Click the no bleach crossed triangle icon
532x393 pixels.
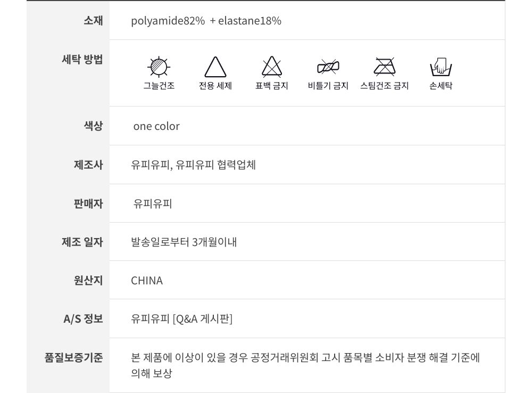click(272, 68)
